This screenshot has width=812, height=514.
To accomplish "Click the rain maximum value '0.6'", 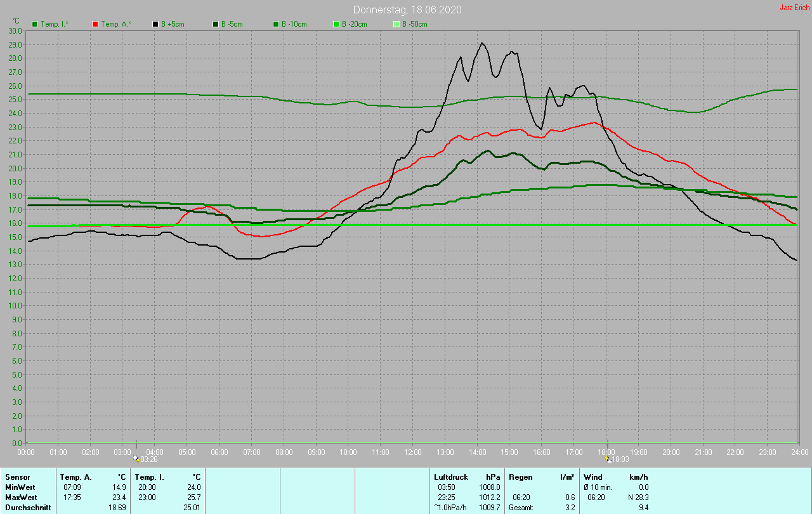I will click(x=570, y=497).
